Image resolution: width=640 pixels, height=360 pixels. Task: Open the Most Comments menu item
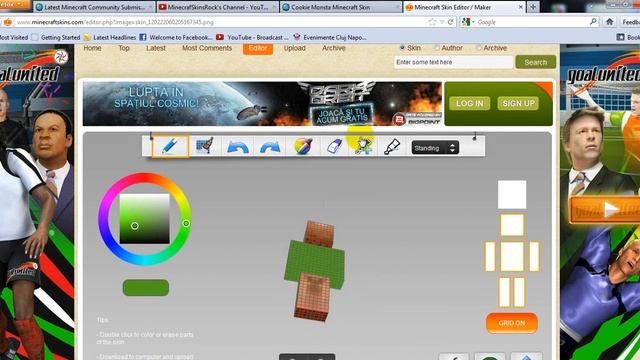(207, 48)
